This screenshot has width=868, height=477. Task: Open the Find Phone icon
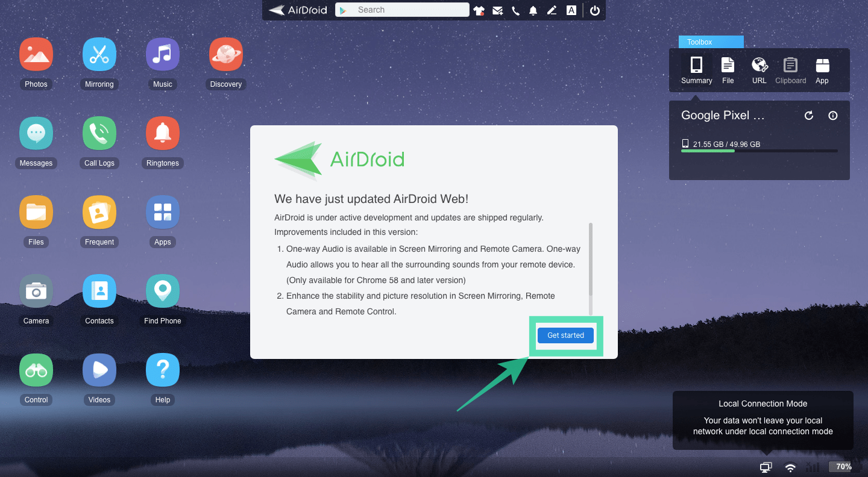[x=163, y=291]
